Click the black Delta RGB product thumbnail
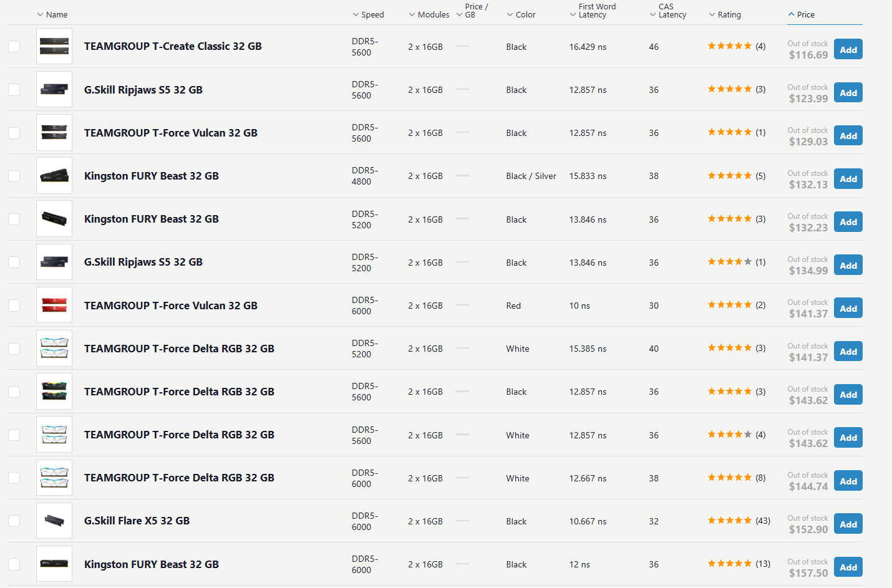This screenshot has height=588, width=892. tap(54, 392)
